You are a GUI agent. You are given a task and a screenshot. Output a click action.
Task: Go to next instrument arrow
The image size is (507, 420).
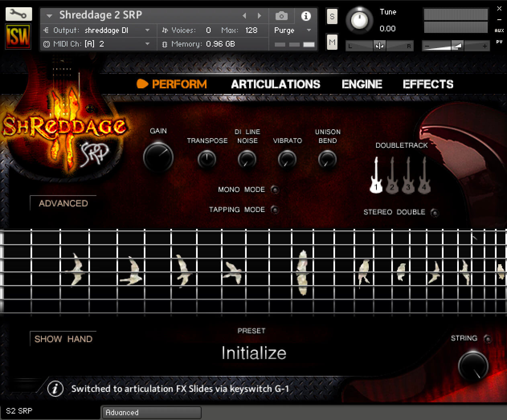pos(260,16)
